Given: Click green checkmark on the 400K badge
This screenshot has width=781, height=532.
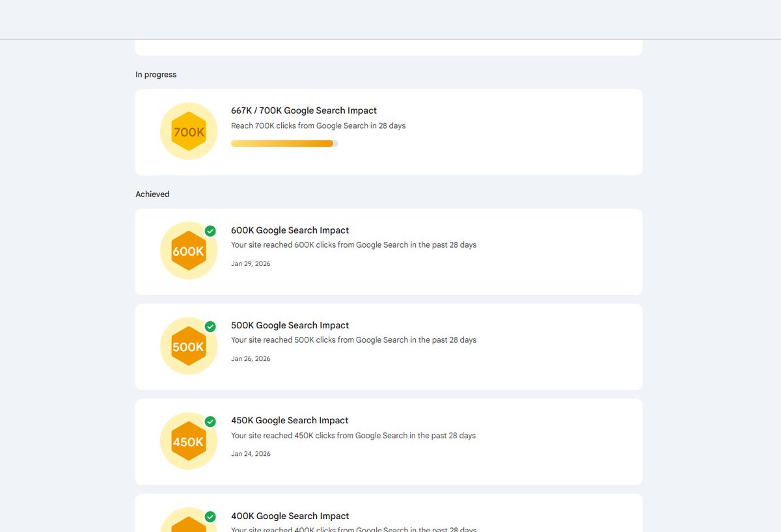Looking at the screenshot, I should click(210, 516).
